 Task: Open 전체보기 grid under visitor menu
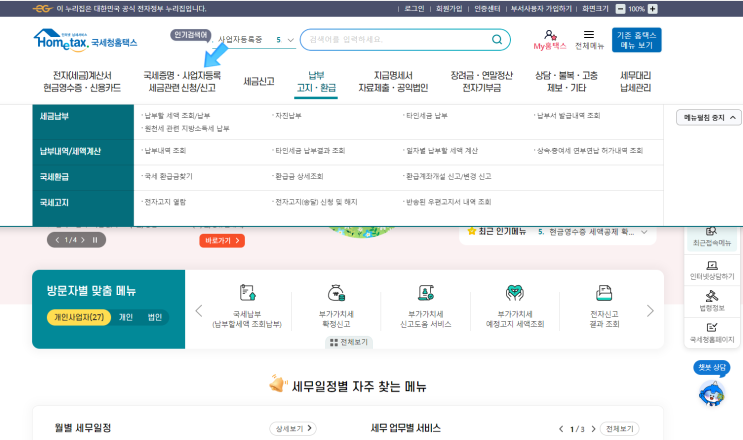349,342
